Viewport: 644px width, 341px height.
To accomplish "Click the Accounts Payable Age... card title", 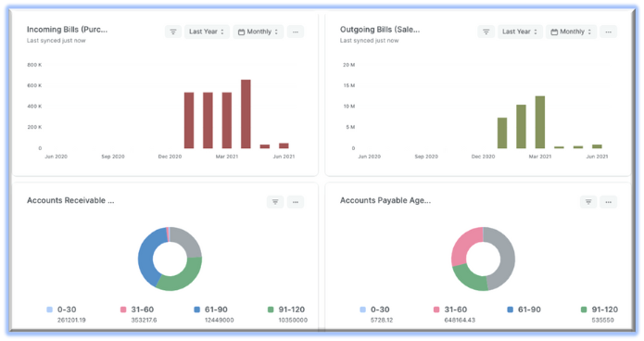I will (385, 200).
